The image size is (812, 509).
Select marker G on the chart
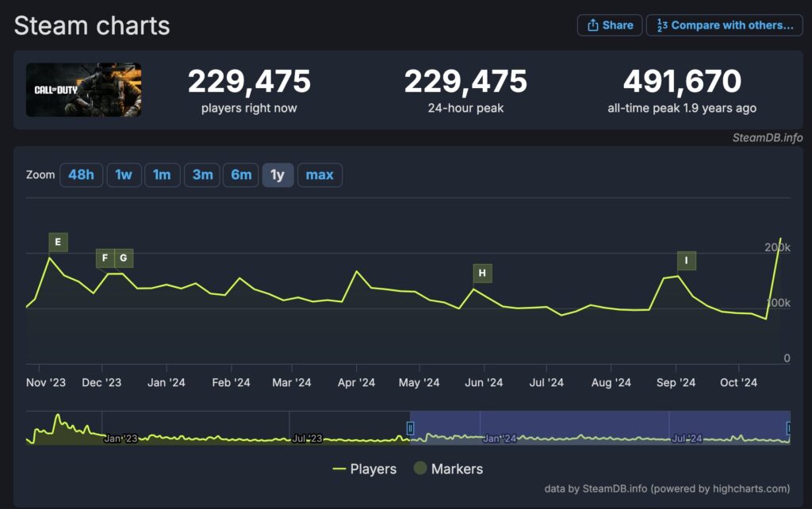(124, 258)
